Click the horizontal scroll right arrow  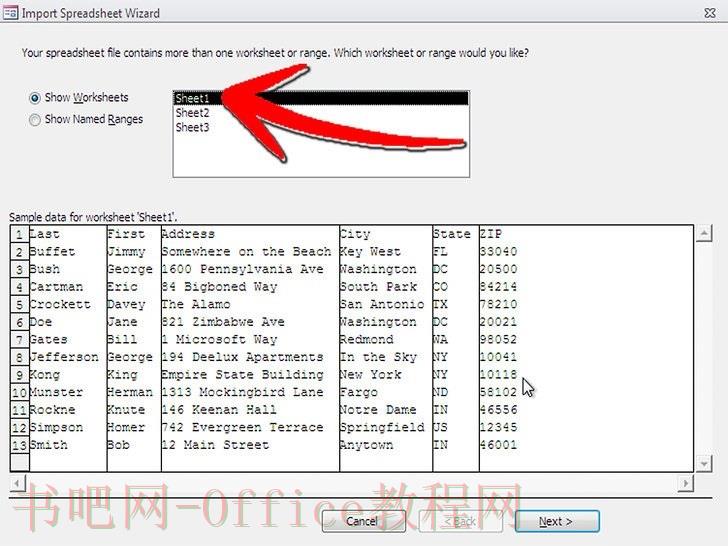685,483
